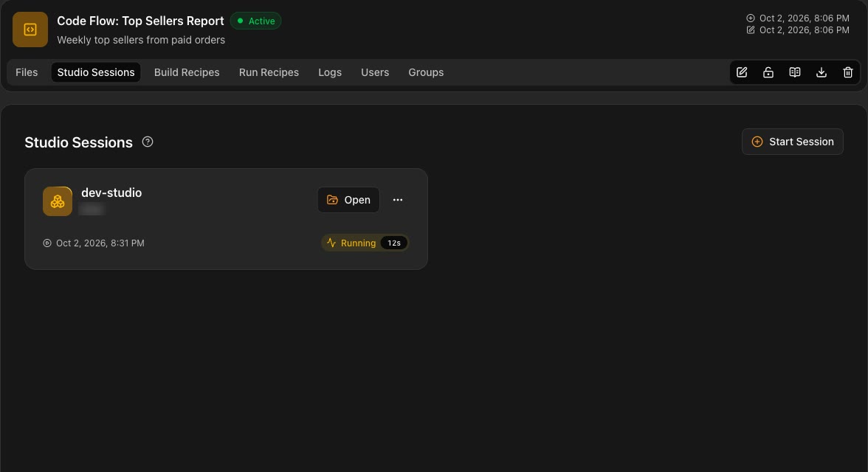Go to the Run Recipes tab

(x=269, y=72)
